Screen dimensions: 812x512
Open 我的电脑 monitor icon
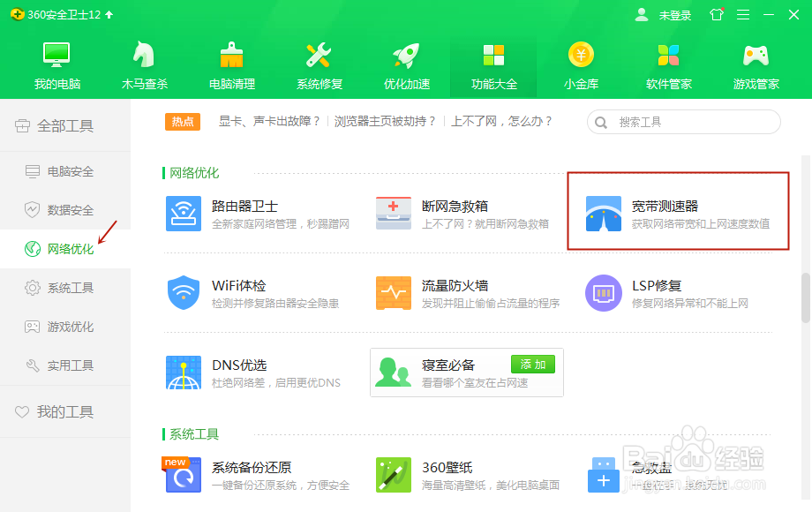pyautogui.click(x=56, y=55)
